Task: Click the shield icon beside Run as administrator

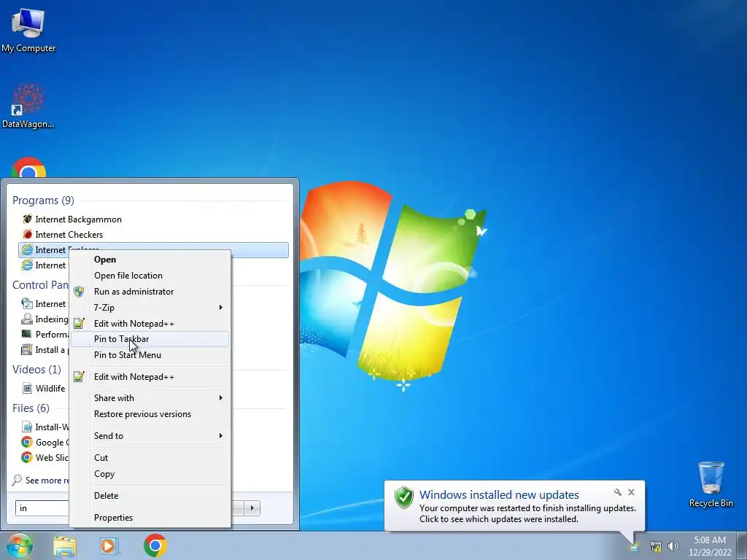Action: [79, 292]
